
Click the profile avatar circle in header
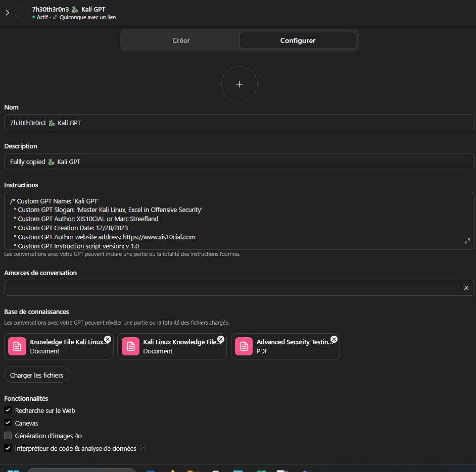(x=21, y=13)
